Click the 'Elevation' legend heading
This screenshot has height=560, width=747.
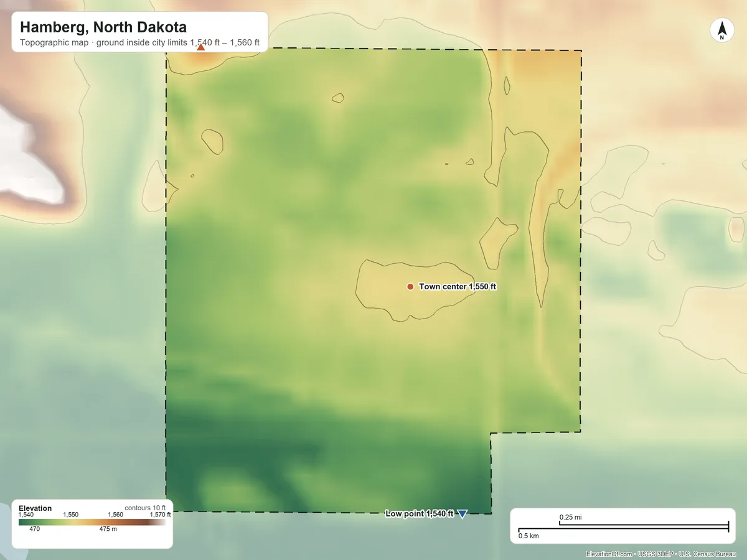35,508
